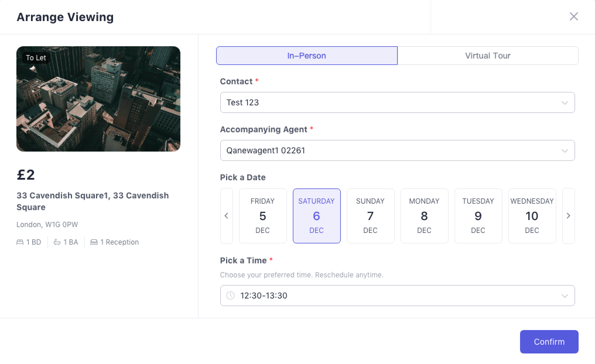Pick Monday 8 Dec date
This screenshot has height=364, width=595.
(x=424, y=216)
